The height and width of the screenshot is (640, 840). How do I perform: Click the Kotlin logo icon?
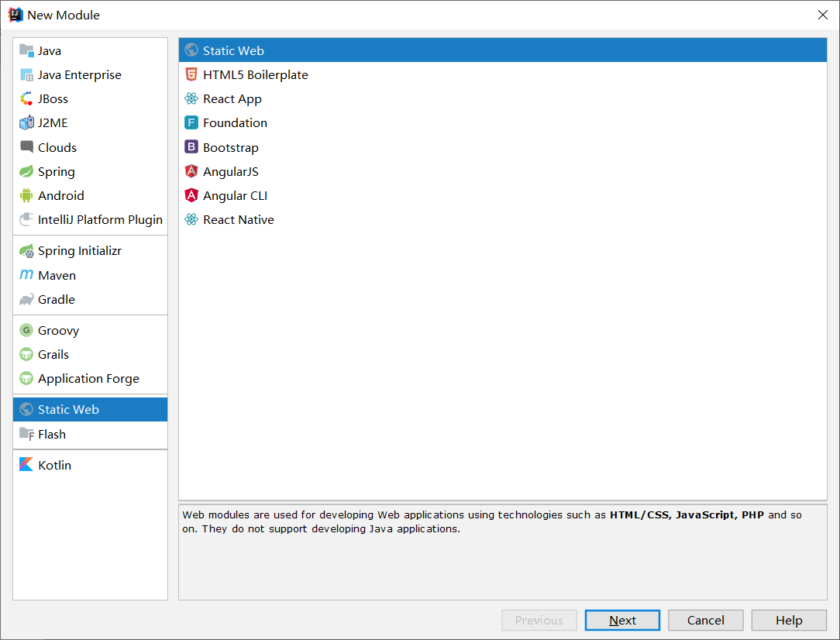(26, 464)
